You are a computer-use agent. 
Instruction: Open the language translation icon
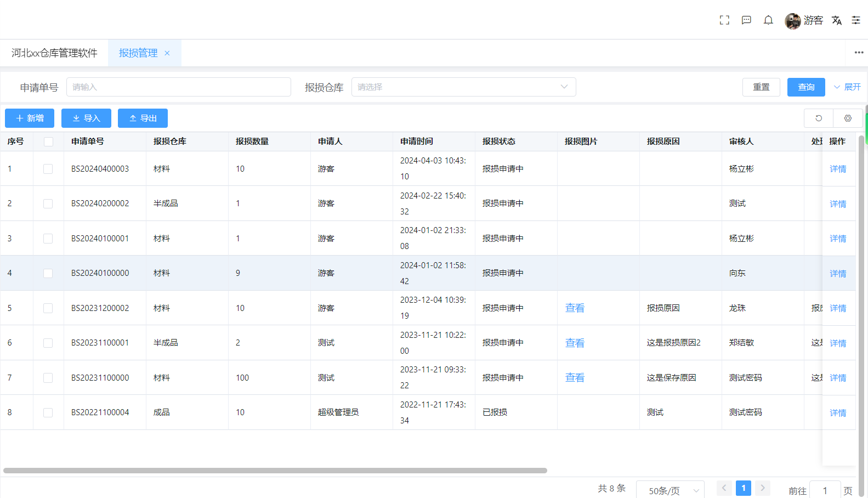coord(836,20)
